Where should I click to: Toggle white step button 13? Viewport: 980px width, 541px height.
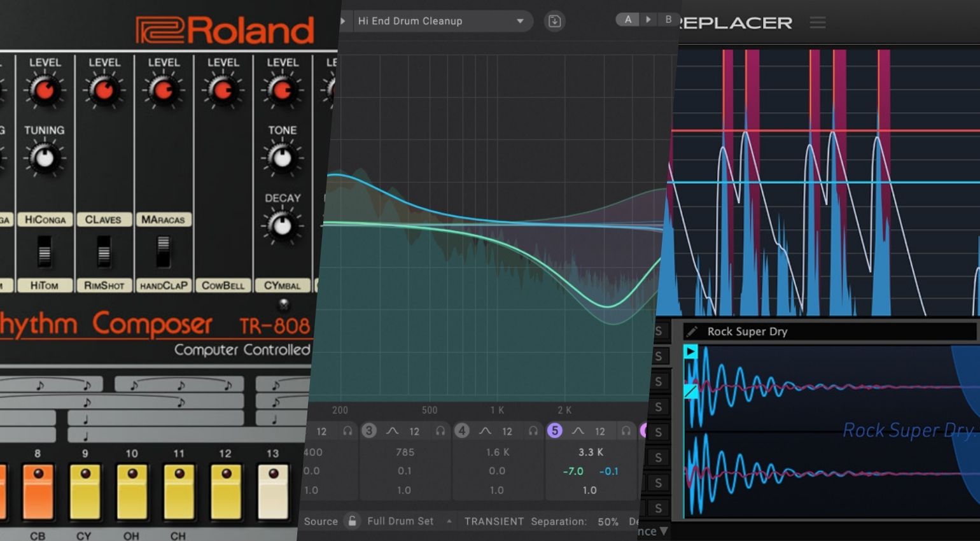pyautogui.click(x=273, y=491)
